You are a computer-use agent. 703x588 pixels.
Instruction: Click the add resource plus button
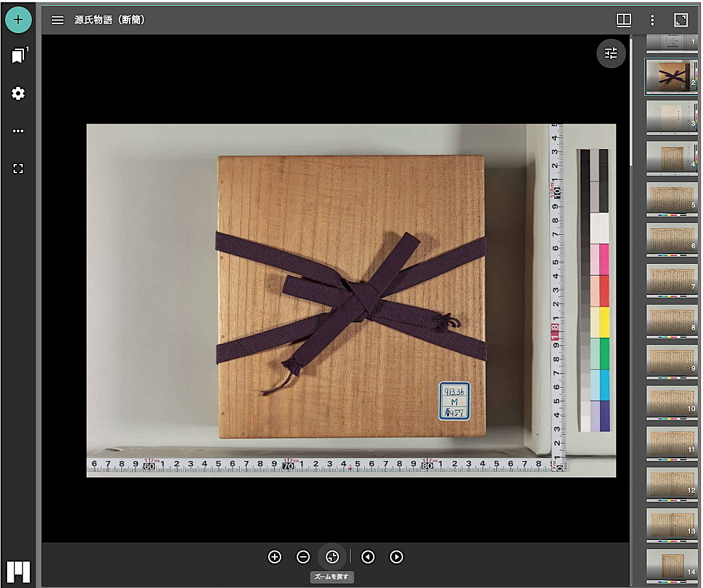click(18, 19)
